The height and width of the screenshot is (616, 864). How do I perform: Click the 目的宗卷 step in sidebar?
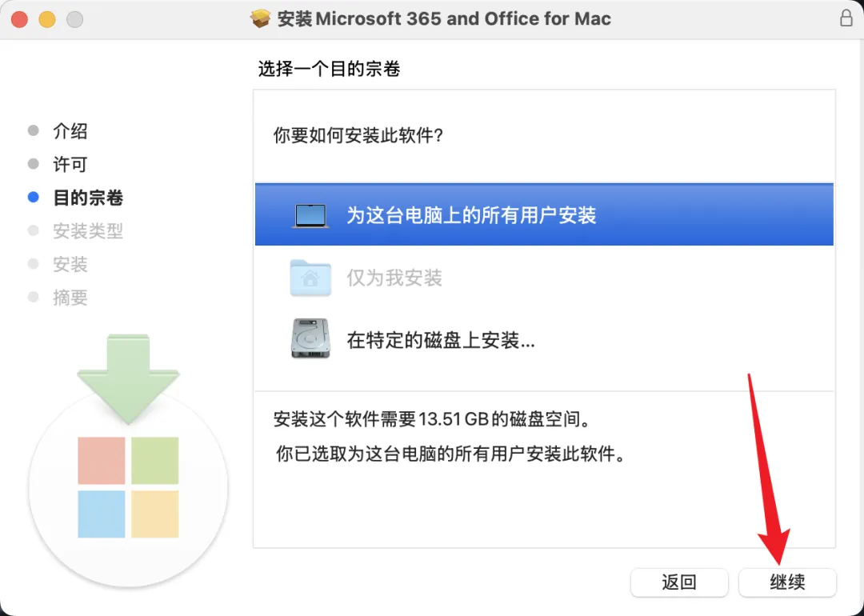pos(88,198)
